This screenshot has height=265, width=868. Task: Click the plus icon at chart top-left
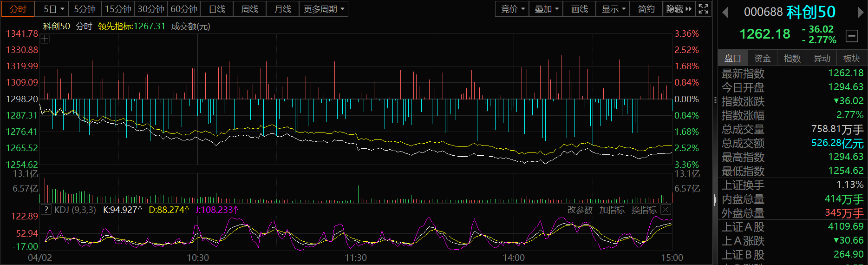[45, 39]
